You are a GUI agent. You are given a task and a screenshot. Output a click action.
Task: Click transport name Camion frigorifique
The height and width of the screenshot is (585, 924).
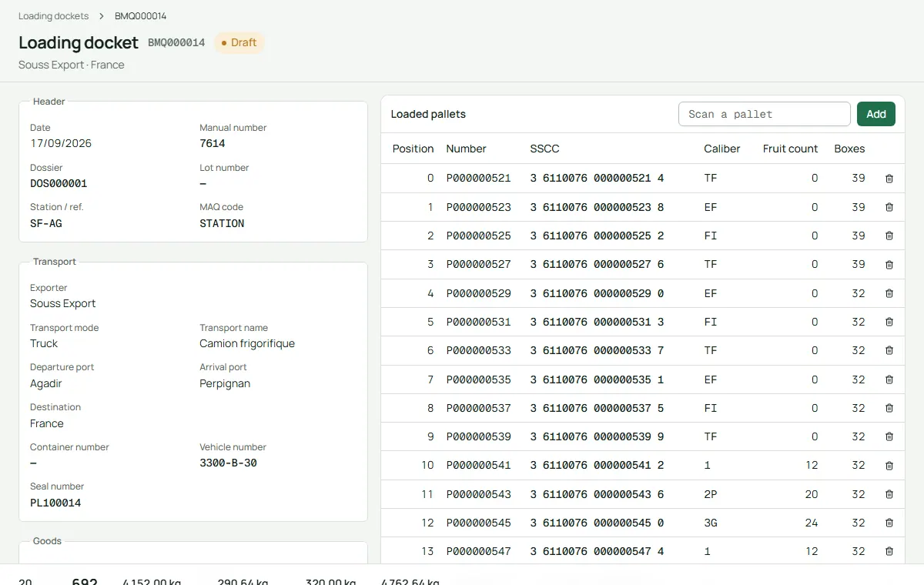click(247, 344)
